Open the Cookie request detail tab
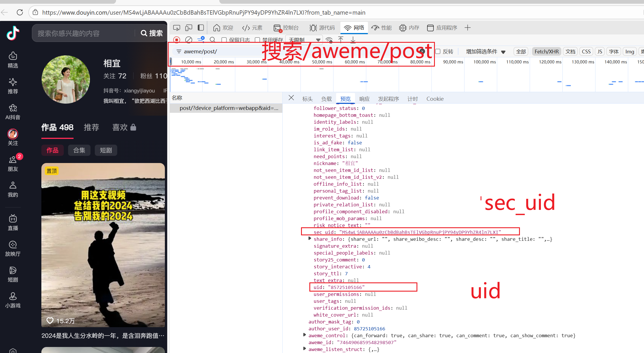Image resolution: width=644 pixels, height=353 pixels. click(x=435, y=99)
